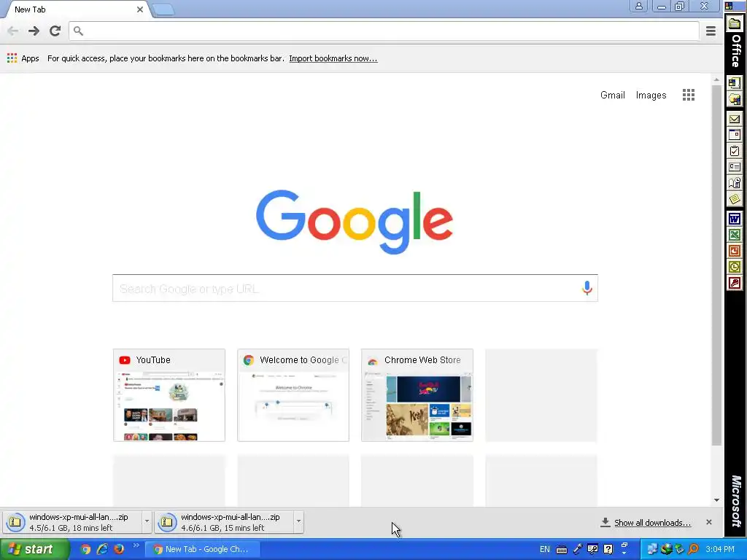Launch Firefox from the quick launch bar
The height and width of the screenshot is (560, 747).
pos(118,549)
